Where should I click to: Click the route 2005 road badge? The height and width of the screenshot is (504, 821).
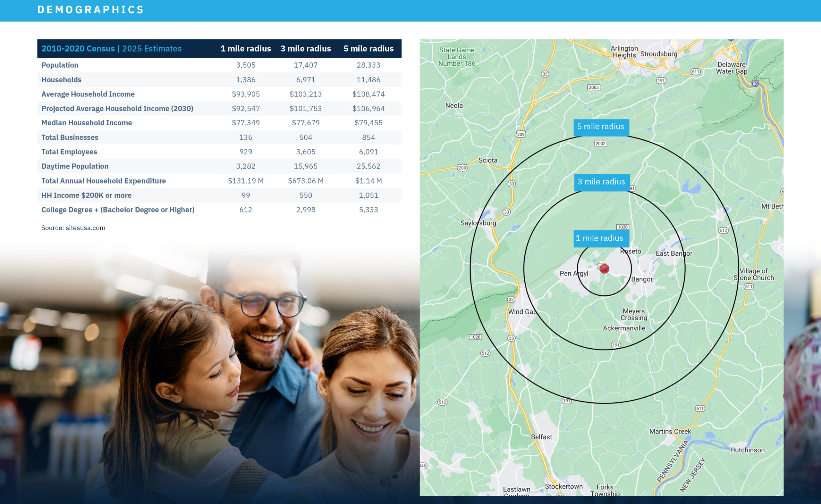click(x=594, y=87)
